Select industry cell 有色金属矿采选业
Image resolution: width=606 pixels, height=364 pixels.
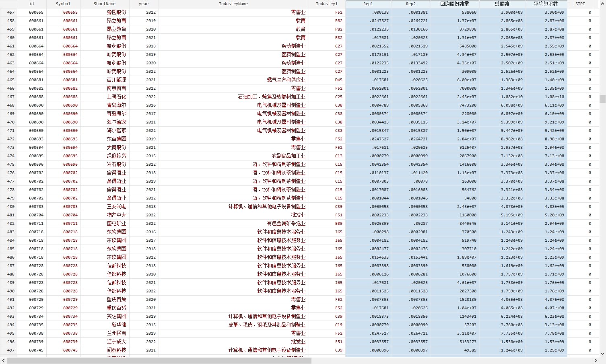tap(286, 223)
